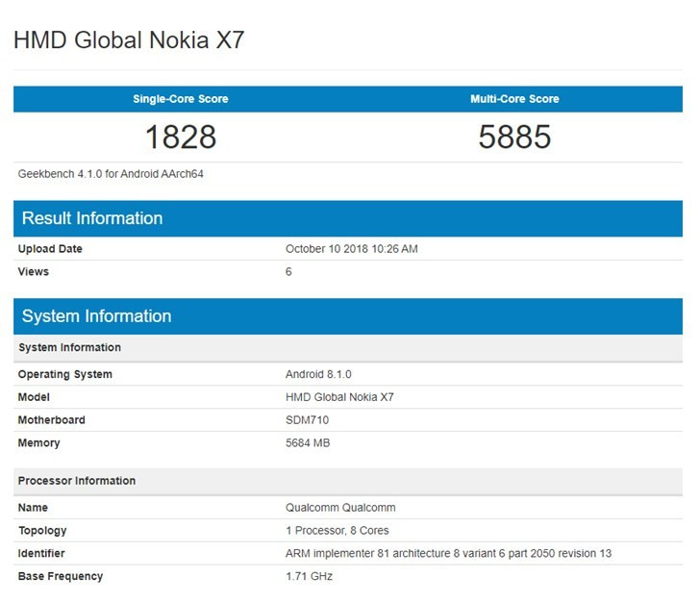Select the upload date October 10 2018 value
Screen dimensions: 700x602
(351, 249)
